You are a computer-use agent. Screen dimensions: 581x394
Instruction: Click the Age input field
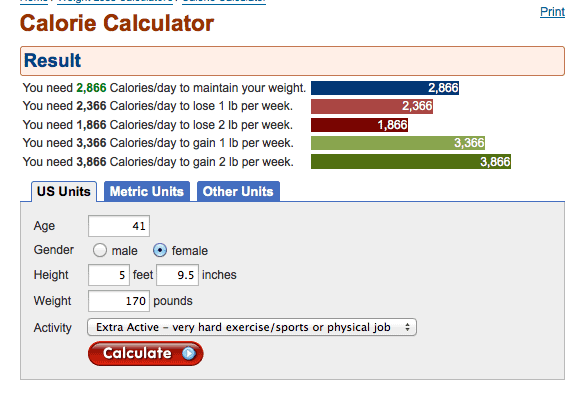point(119,226)
